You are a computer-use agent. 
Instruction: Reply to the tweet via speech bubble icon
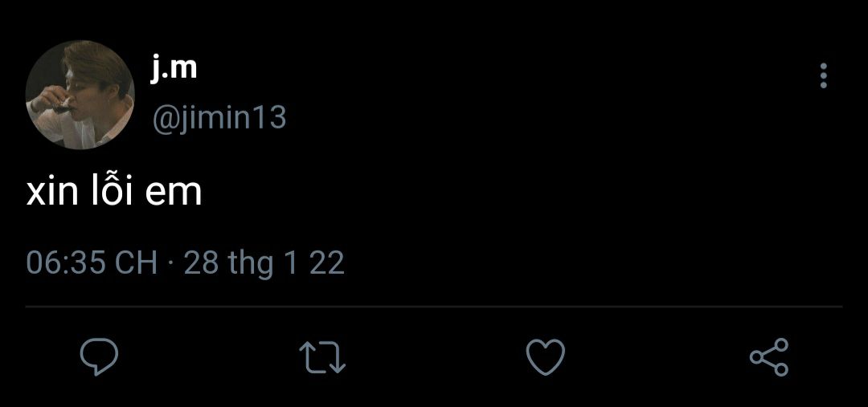click(x=99, y=356)
